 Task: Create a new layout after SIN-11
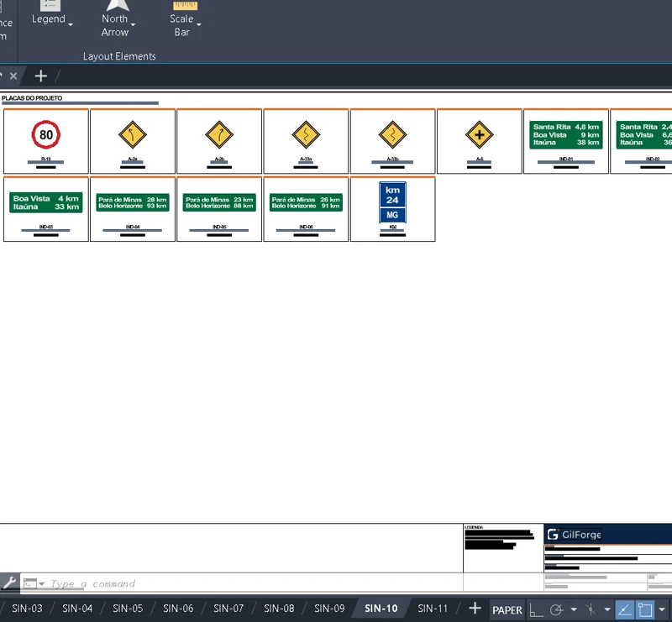click(475, 608)
